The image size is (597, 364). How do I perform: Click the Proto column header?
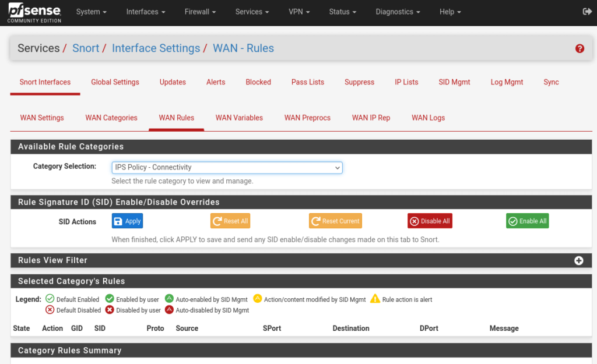tap(155, 328)
